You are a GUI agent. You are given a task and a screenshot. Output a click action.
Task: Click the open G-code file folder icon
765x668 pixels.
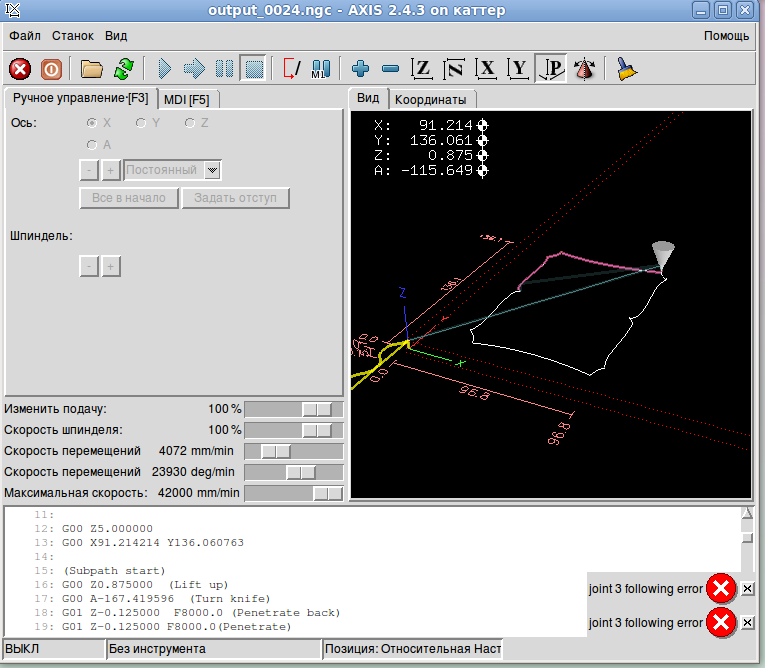(x=92, y=69)
